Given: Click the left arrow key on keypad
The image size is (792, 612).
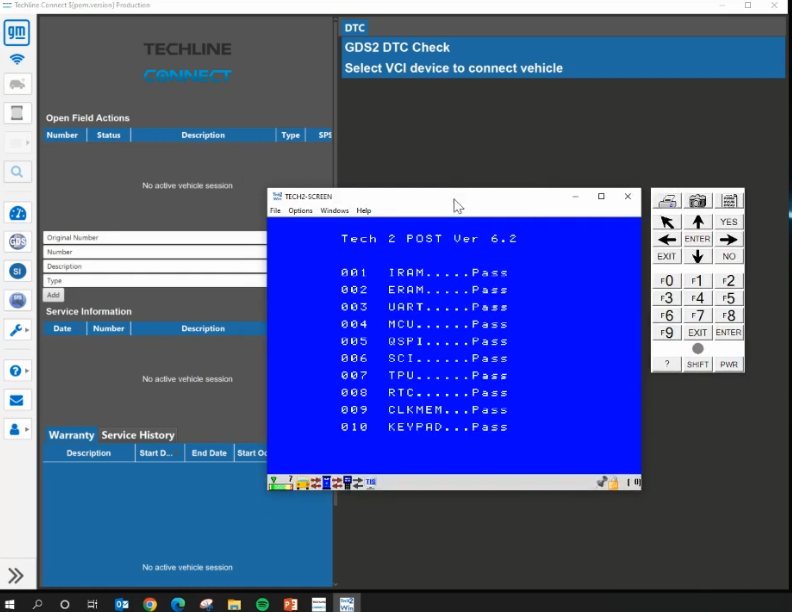Looking at the screenshot, I should pyautogui.click(x=667, y=239).
